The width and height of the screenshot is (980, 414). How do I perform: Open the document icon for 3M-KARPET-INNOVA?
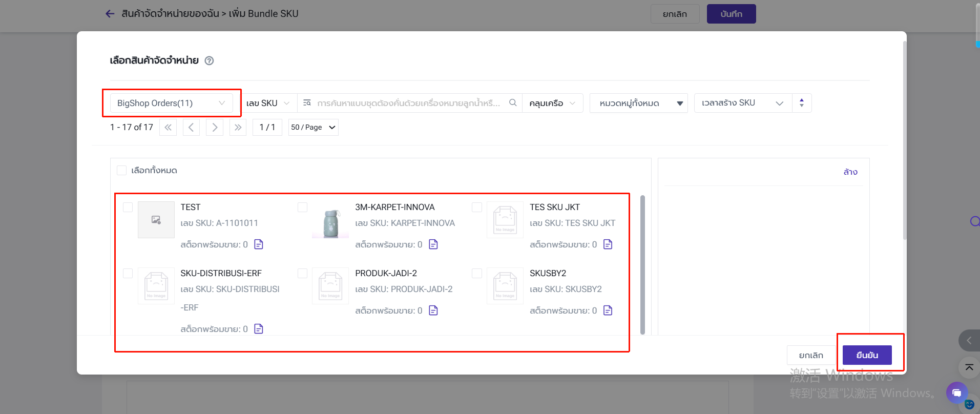point(433,244)
